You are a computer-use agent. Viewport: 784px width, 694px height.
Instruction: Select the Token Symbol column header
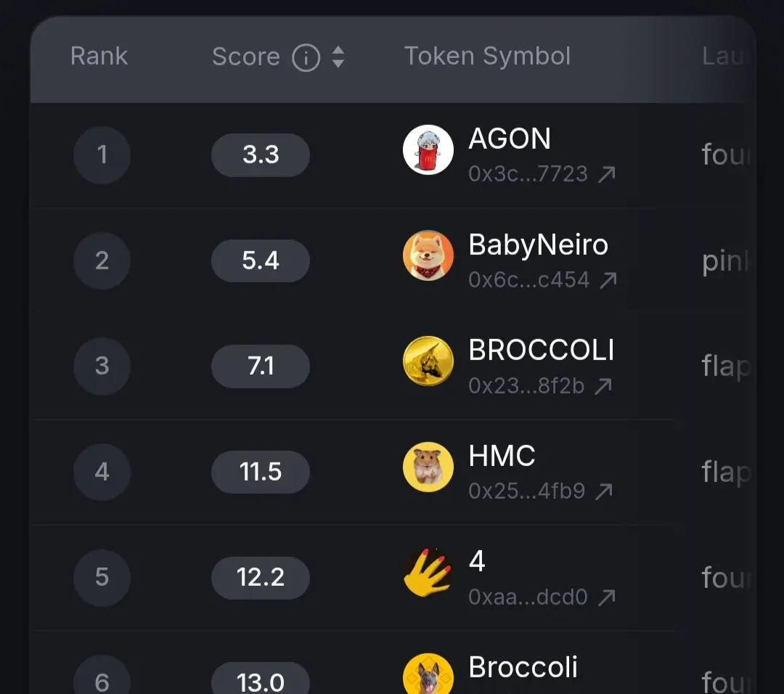[487, 56]
